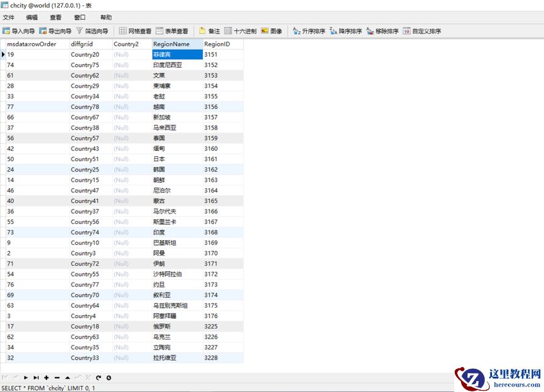Click the Country41 cell
This screenshot has height=392, width=544.
point(91,201)
